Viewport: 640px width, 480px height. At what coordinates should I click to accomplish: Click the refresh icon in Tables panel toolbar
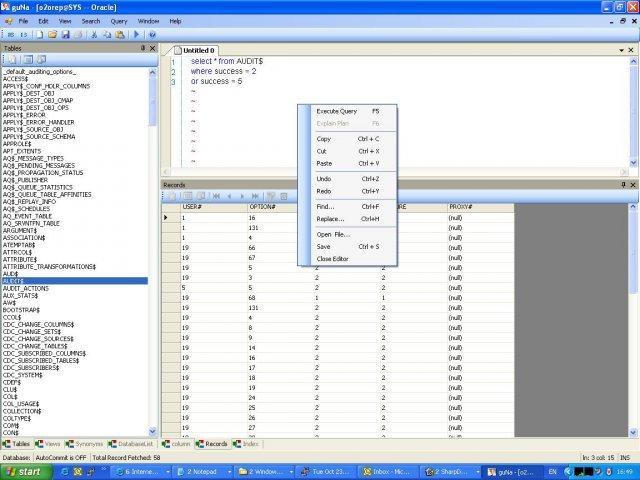coord(13,60)
